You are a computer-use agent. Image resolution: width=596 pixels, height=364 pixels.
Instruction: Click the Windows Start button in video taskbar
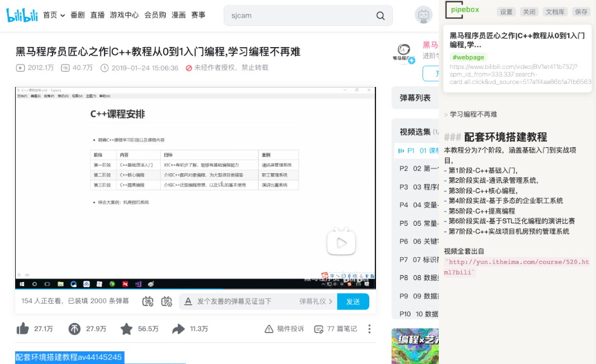coord(22,284)
